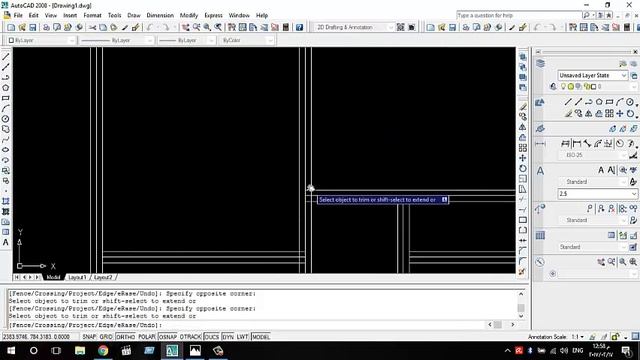Viewport: 640px width, 360px height.
Task: Open the Modify menu
Action: (189, 15)
